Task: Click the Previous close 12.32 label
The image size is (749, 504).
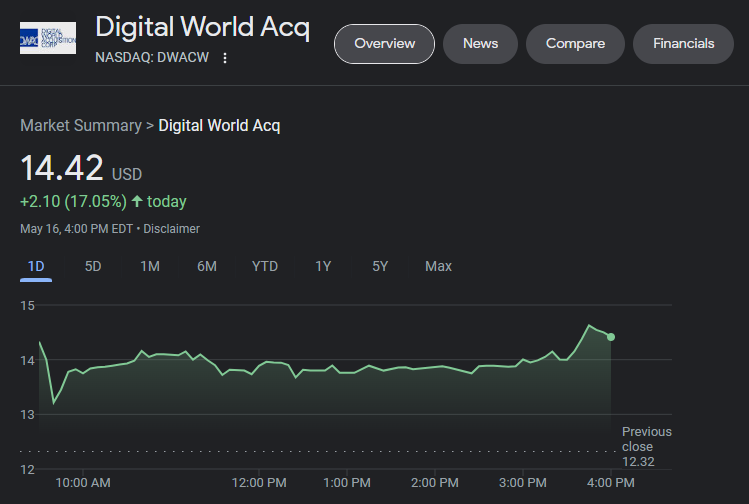Action: click(x=646, y=447)
